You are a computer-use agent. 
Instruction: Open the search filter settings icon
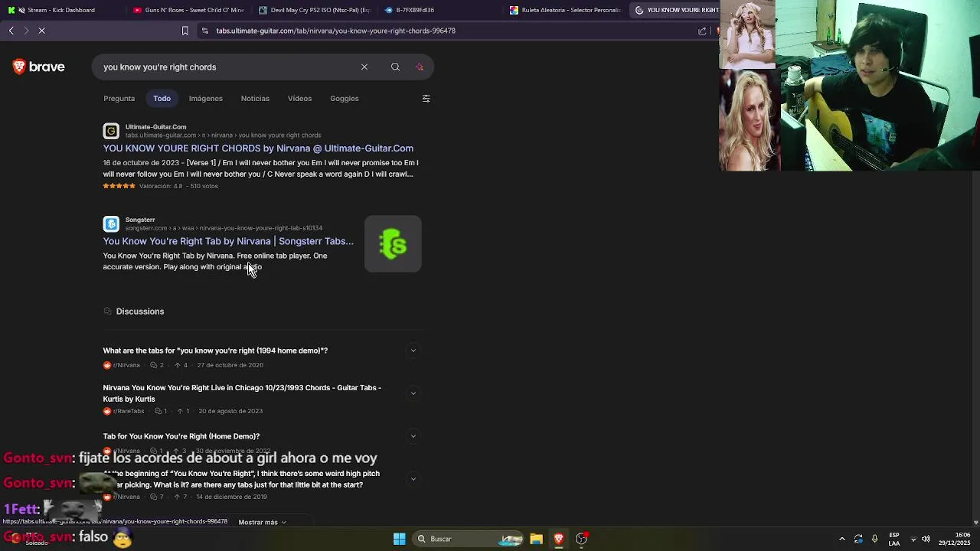click(x=426, y=99)
